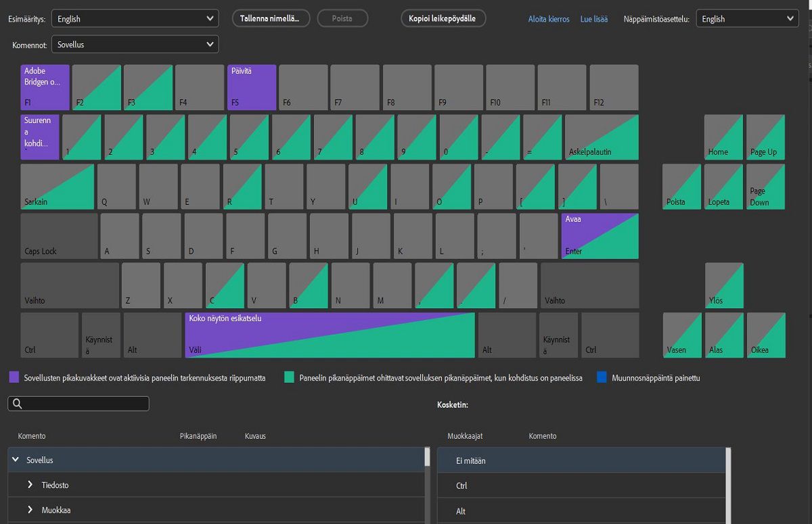Select the Enter Avaa key
Screen dimensions: 812x524
[600, 236]
